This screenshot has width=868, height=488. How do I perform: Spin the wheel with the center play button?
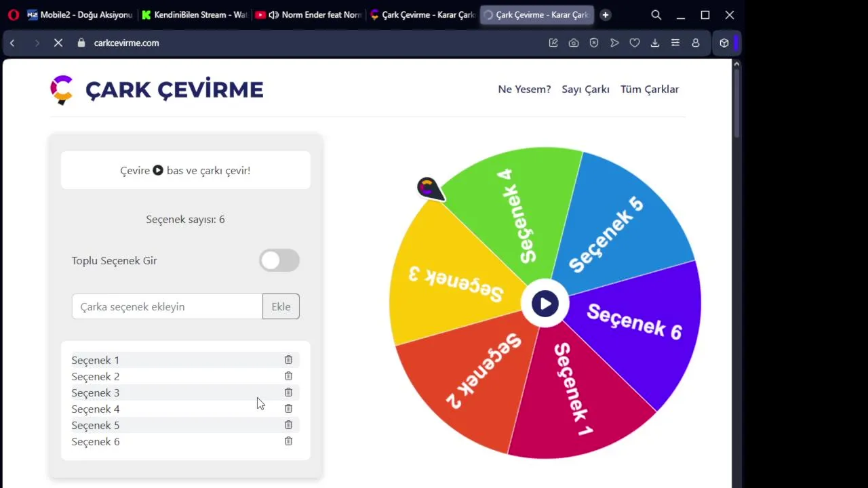[545, 304]
